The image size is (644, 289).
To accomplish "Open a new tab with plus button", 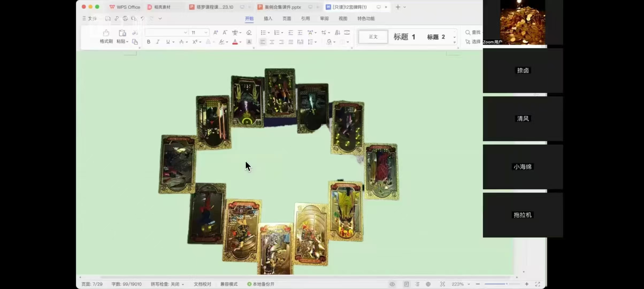I will point(398,7).
